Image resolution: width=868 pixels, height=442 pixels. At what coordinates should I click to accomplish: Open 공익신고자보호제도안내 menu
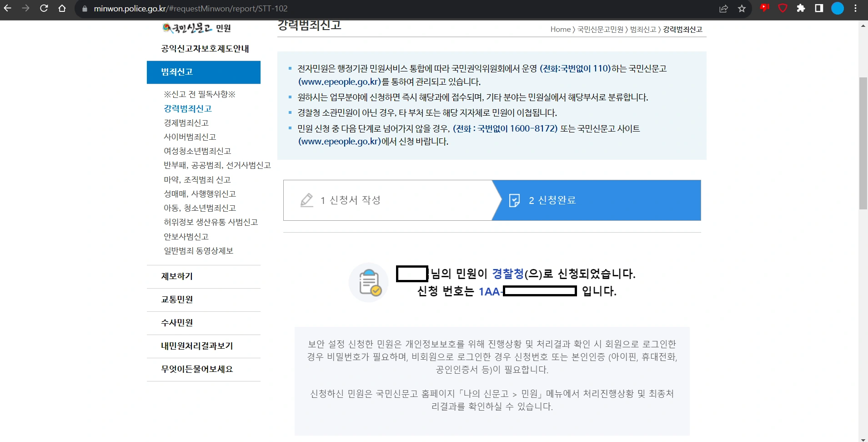coord(205,49)
